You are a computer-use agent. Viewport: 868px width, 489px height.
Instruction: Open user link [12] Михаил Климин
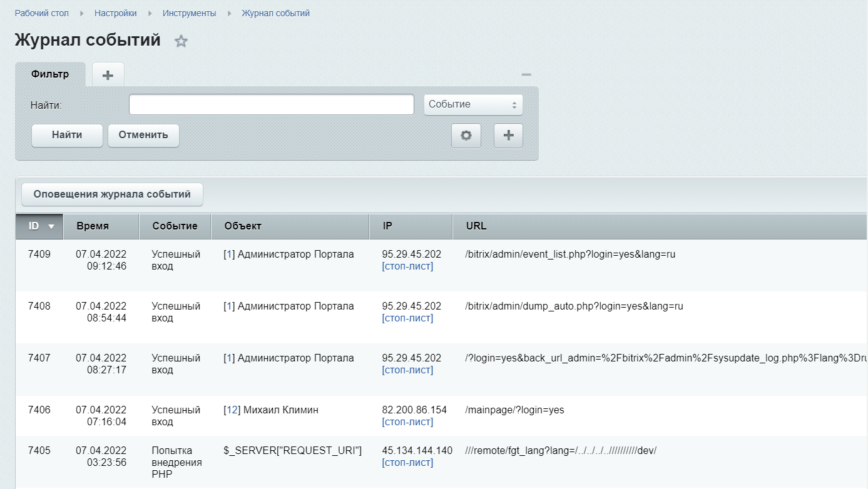pyautogui.click(x=232, y=410)
